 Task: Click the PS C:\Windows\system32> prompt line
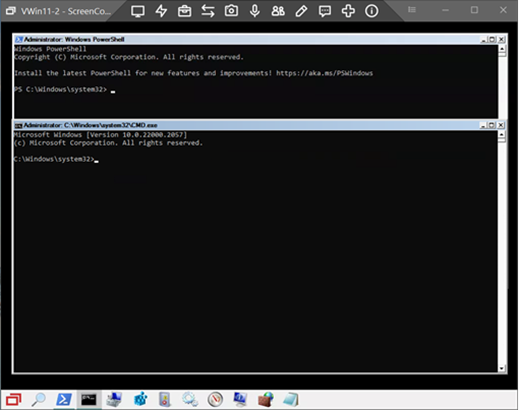[x=60, y=89]
